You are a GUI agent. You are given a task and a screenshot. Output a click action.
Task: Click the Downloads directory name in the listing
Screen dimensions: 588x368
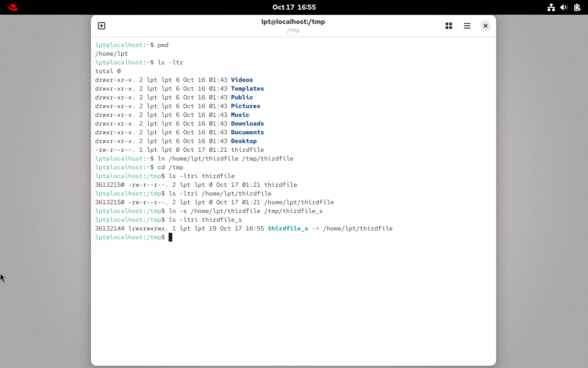[247, 124]
